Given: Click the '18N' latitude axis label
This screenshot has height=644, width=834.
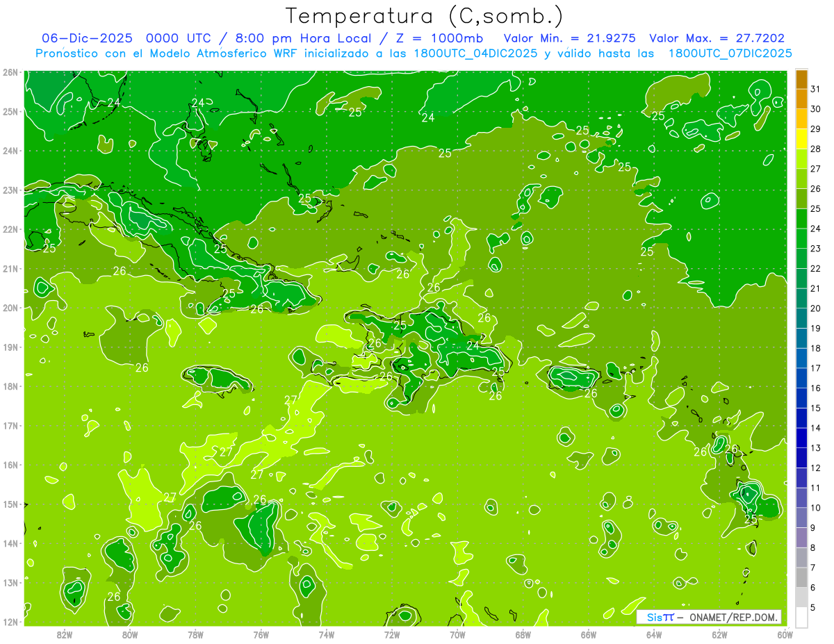Looking at the screenshot, I should pos(10,386).
